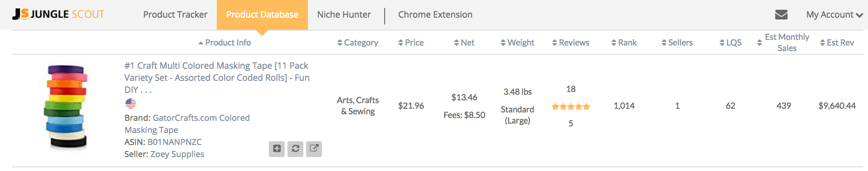Open the Zoey Supplies seller link
The width and height of the screenshot is (868, 171).
tap(177, 154)
